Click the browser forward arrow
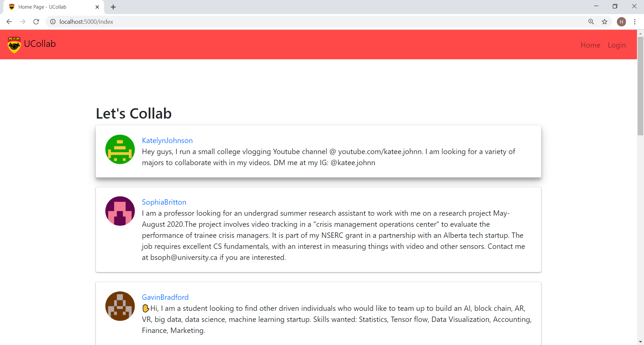Image resolution: width=644 pixels, height=345 pixels. [22, 21]
